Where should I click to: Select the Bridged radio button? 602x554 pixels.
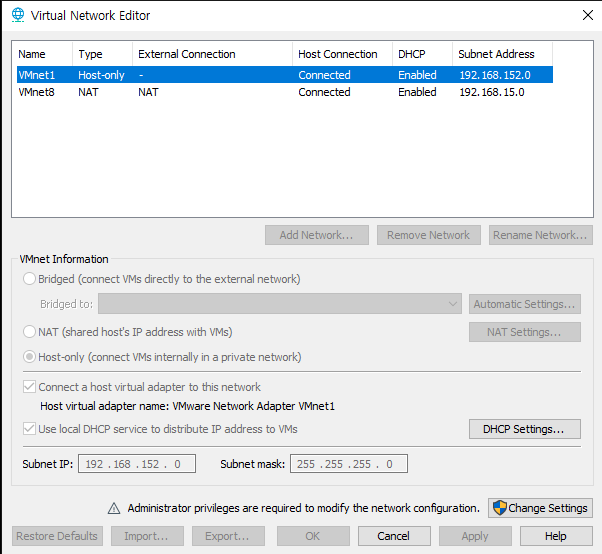tap(30, 279)
